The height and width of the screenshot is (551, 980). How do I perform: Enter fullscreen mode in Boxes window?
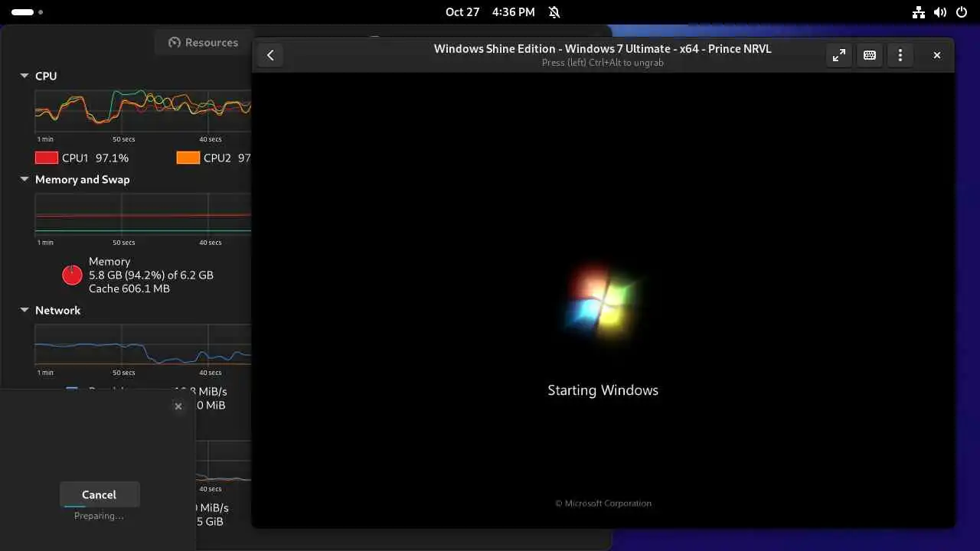tap(839, 55)
